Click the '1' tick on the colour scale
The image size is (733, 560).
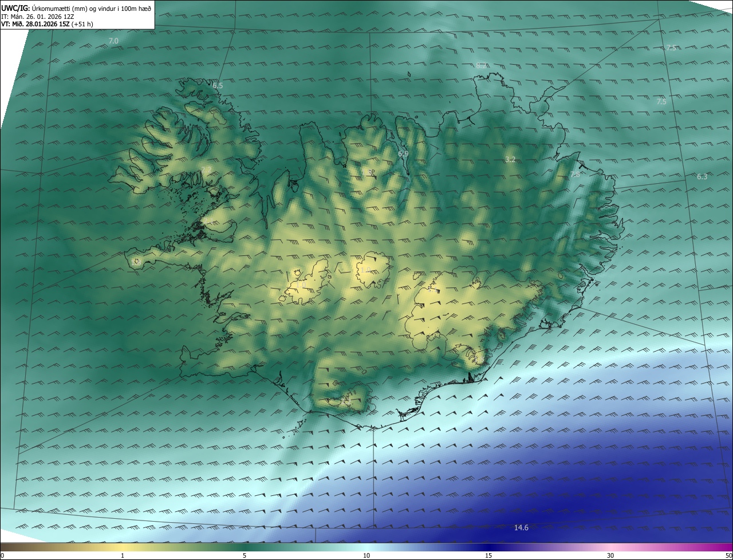pos(123,555)
